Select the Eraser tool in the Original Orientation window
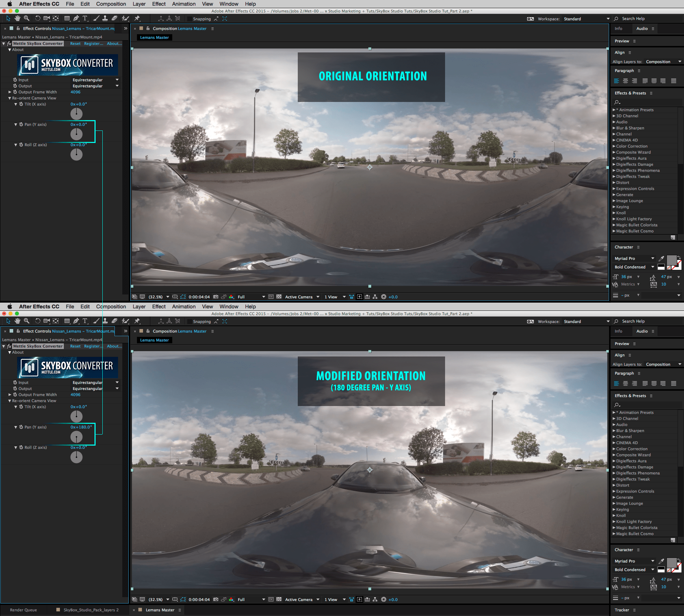Image resolution: width=684 pixels, height=616 pixels. (x=114, y=19)
